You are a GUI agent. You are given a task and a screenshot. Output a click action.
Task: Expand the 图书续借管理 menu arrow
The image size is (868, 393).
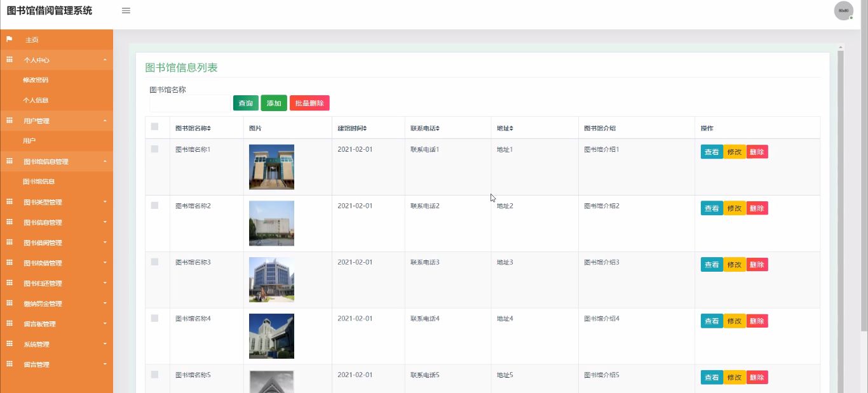[105, 263]
